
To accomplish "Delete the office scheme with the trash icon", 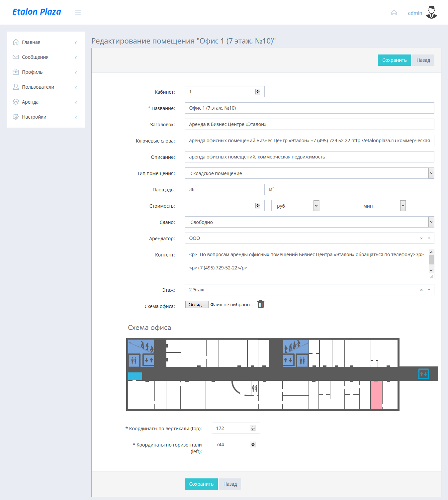I will pyautogui.click(x=261, y=304).
